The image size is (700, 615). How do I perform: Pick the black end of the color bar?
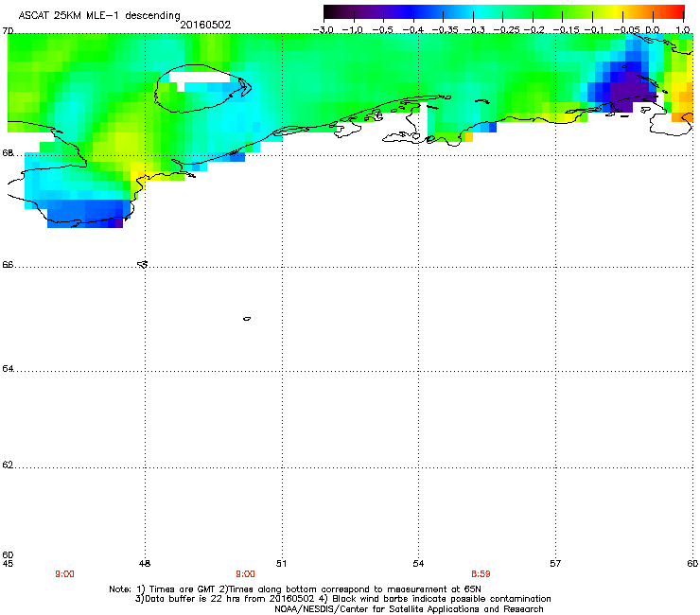(x=327, y=11)
